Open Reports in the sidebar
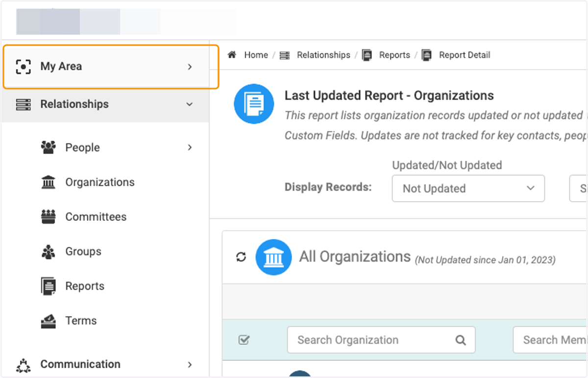This screenshot has width=588, height=378. (x=85, y=286)
